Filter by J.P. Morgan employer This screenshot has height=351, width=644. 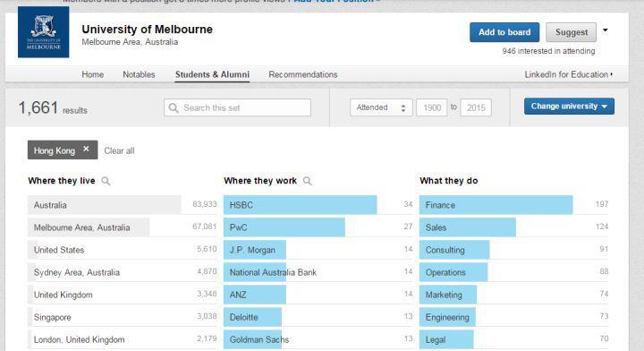pos(318,250)
